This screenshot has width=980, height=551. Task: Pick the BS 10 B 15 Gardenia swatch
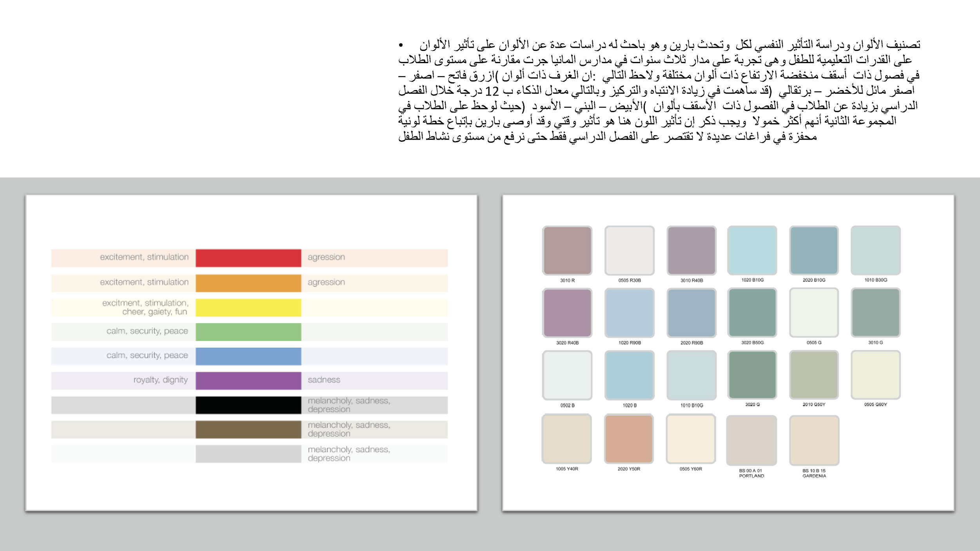tap(814, 440)
